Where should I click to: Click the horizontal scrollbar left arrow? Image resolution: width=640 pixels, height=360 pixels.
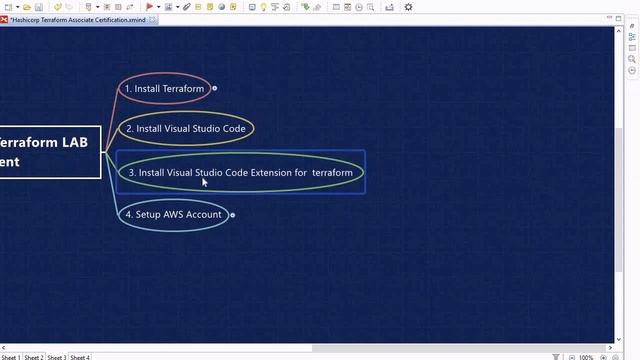(3, 348)
